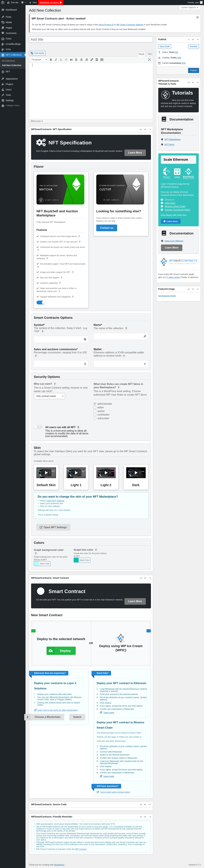This screenshot has height=868, width=204.
Task: Open the Appearance sidebar menu
Action: click(x=12, y=79)
